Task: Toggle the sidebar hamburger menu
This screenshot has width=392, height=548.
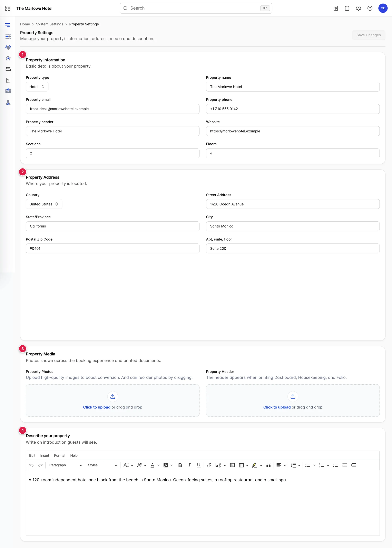Action: tap(8, 25)
